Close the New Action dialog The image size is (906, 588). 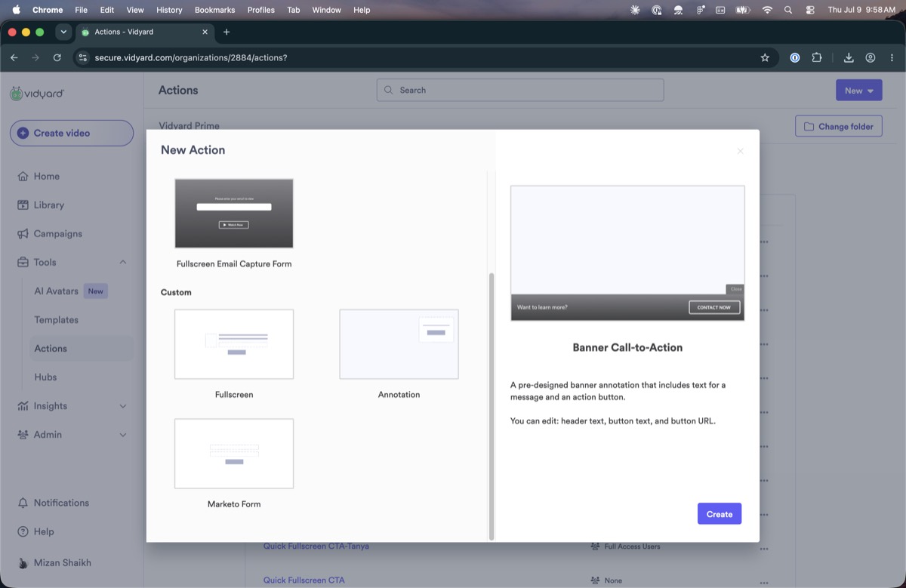(740, 151)
